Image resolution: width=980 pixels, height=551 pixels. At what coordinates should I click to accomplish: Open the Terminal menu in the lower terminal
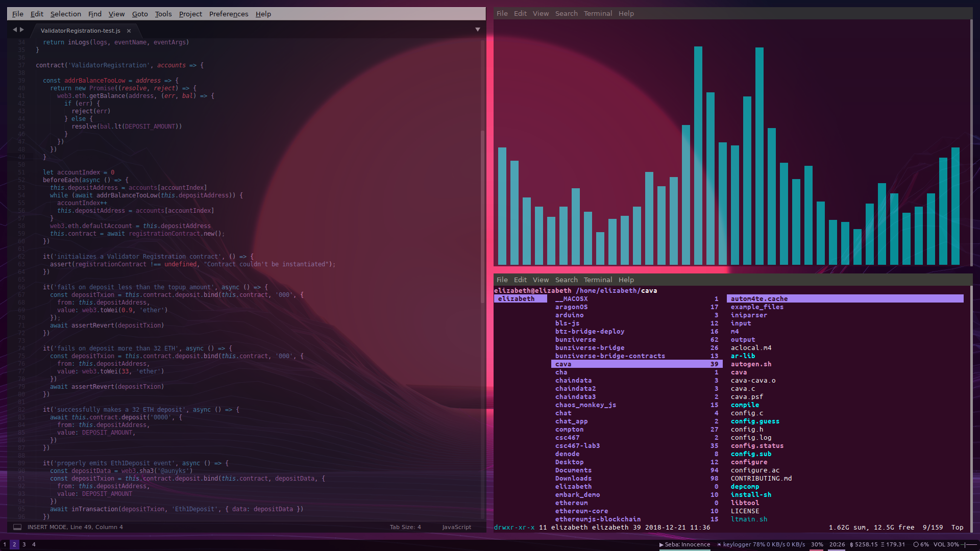pyautogui.click(x=597, y=280)
